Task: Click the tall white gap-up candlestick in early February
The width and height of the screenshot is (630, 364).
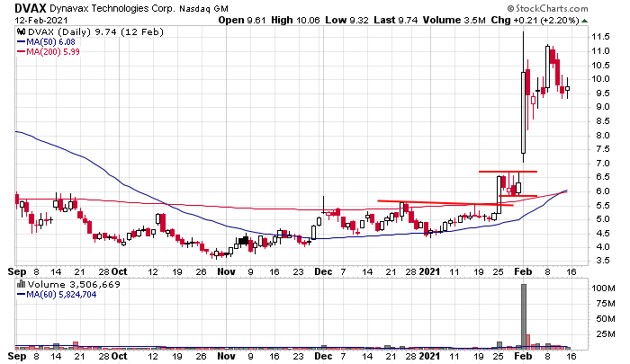Action: tap(523, 112)
